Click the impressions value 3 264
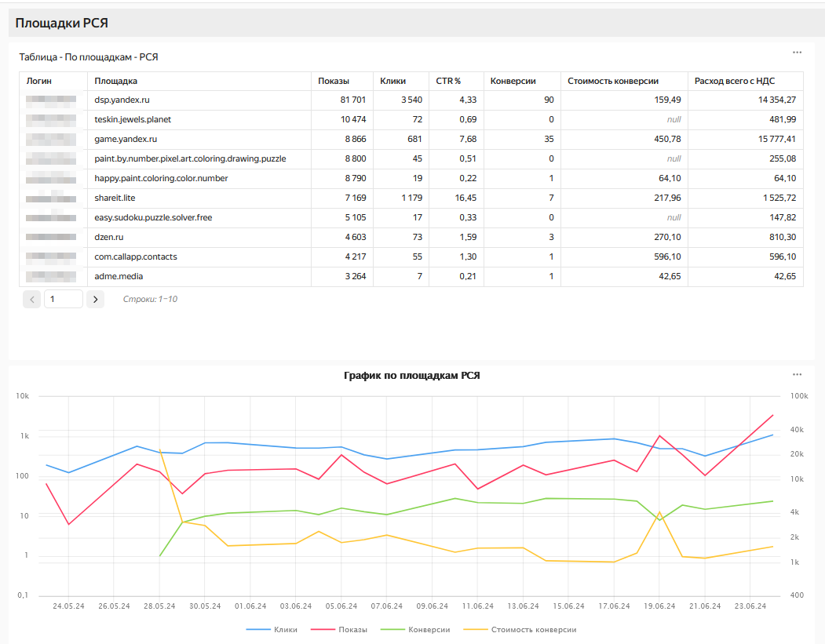This screenshot has width=825, height=644. tap(355, 277)
